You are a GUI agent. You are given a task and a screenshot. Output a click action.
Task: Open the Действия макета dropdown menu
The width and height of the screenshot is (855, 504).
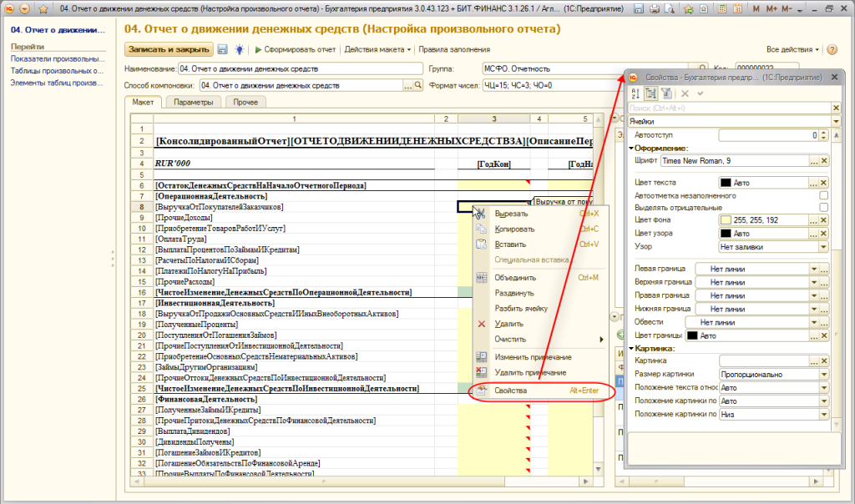click(x=377, y=49)
